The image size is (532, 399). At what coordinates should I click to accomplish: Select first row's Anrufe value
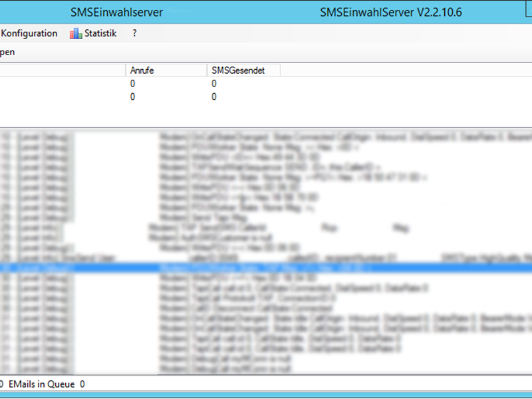(133, 84)
